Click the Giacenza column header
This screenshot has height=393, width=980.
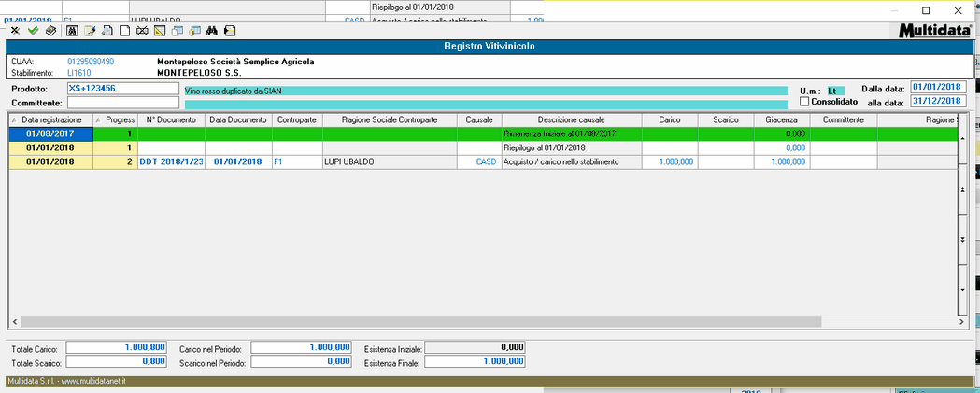point(783,119)
